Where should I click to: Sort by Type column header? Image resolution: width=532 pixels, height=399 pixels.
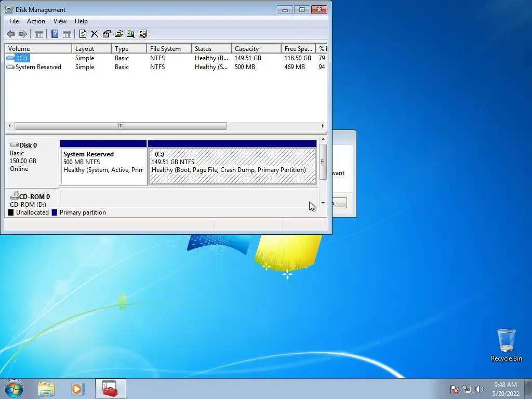[129, 48]
